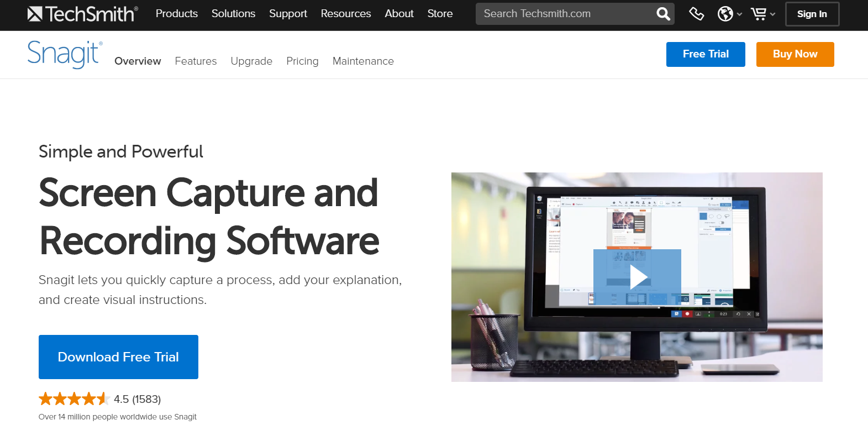
Task: Select the Maintenance tab
Action: click(x=363, y=61)
